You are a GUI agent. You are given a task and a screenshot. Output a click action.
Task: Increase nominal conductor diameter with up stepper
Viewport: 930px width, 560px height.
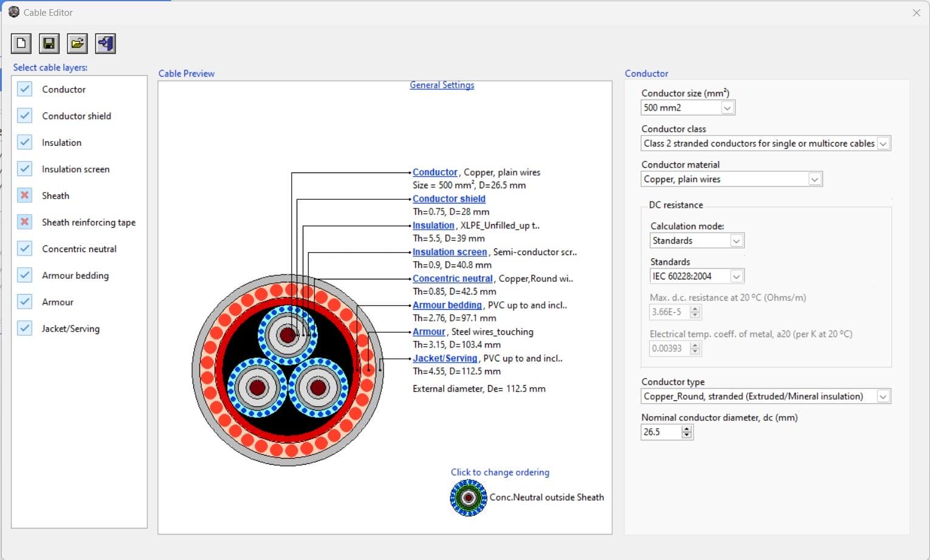pos(686,428)
